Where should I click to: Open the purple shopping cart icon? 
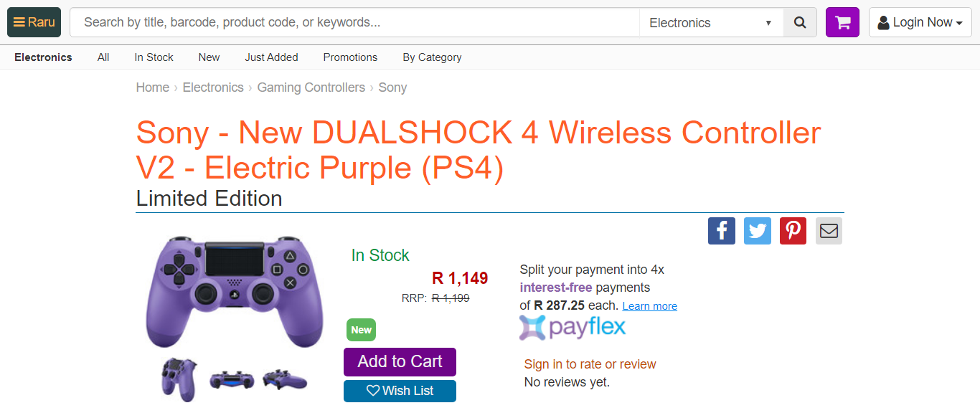coord(842,23)
